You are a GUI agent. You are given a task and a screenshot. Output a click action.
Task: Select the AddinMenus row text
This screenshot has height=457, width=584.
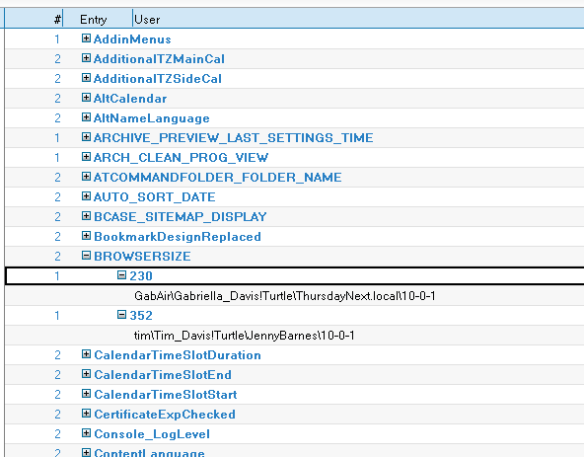[132, 39]
